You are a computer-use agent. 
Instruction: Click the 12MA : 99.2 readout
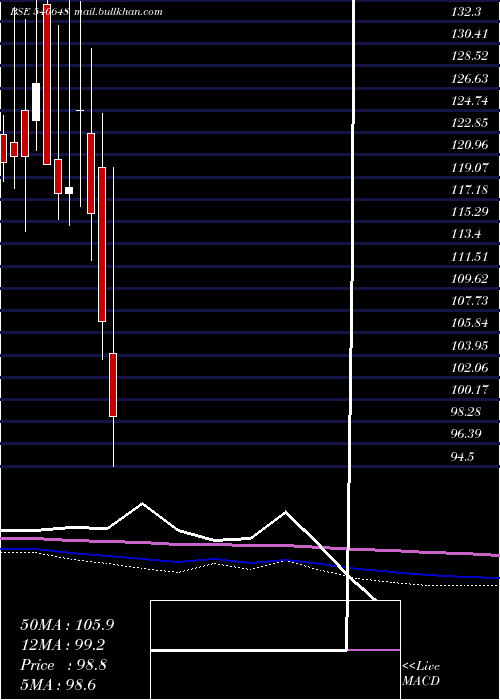click(63, 645)
